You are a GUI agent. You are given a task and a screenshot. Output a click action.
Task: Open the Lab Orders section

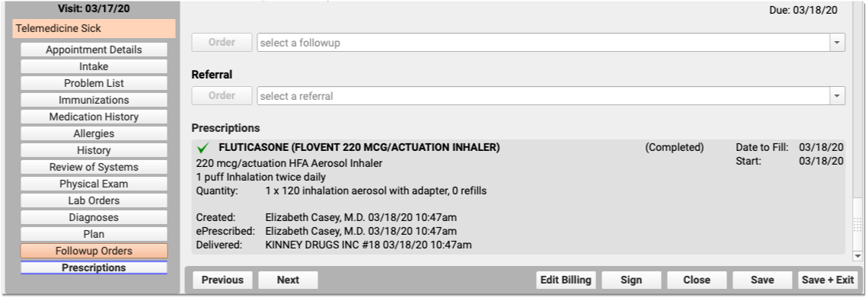[94, 200]
